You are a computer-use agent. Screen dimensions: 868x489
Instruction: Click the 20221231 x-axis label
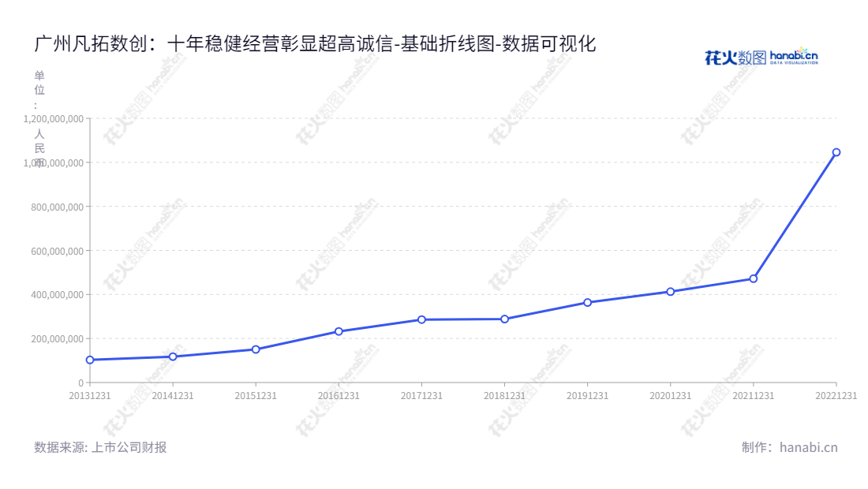[836, 394]
